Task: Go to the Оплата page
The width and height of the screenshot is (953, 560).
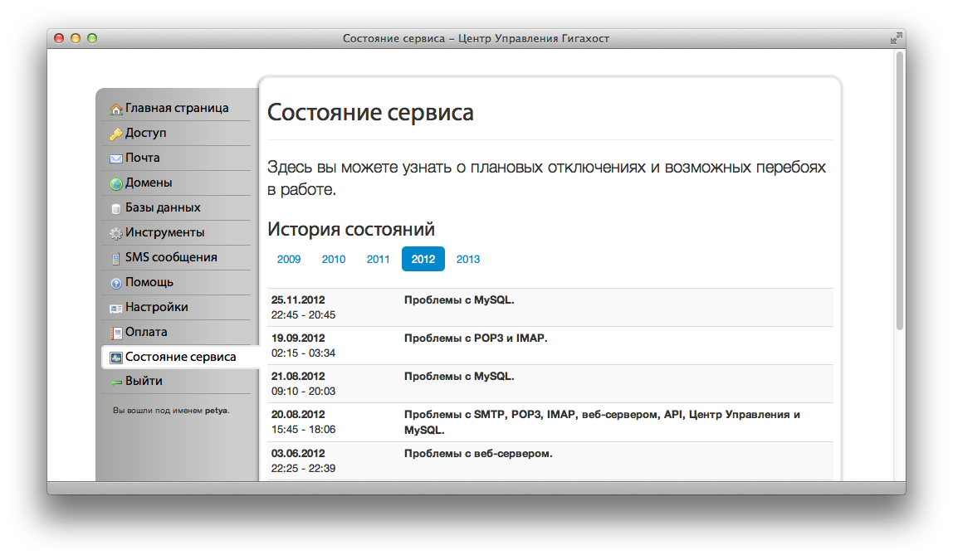Action: pyautogui.click(x=146, y=332)
